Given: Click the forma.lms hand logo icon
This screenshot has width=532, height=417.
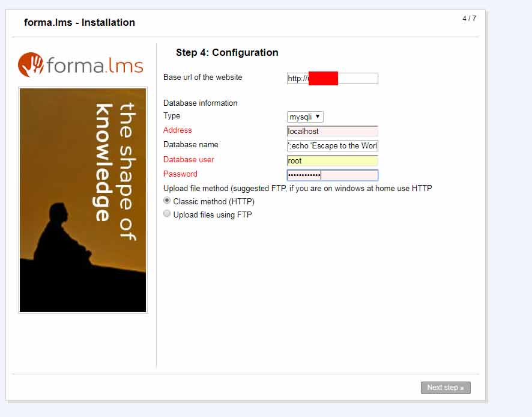Looking at the screenshot, I should click(30, 65).
